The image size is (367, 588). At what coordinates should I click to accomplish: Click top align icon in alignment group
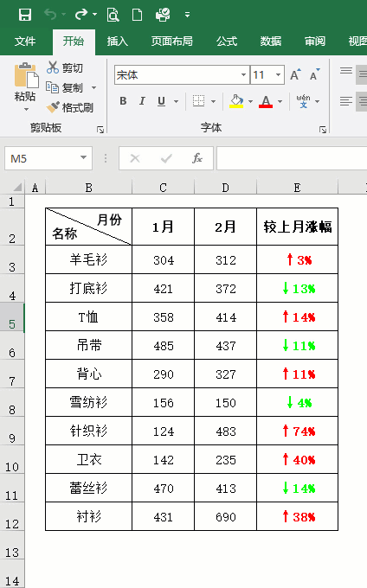click(x=346, y=71)
